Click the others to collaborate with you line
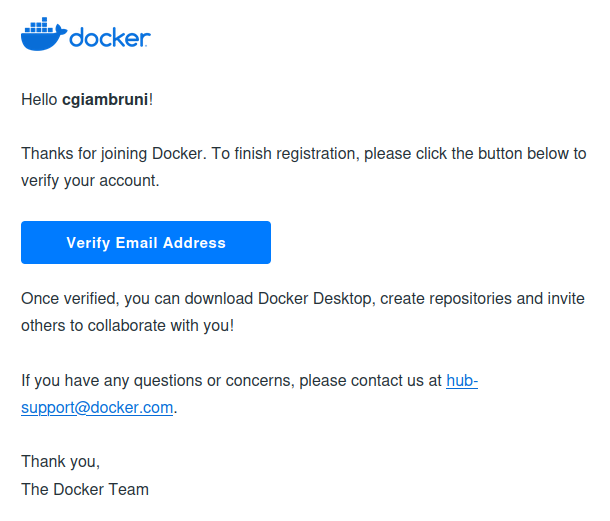This screenshot has height=521, width=610. (x=127, y=326)
